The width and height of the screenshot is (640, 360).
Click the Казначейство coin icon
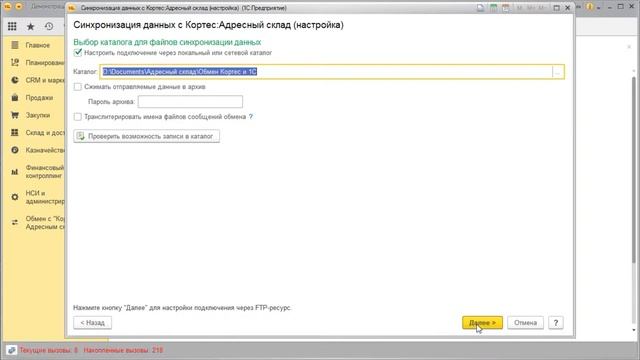click(15, 150)
